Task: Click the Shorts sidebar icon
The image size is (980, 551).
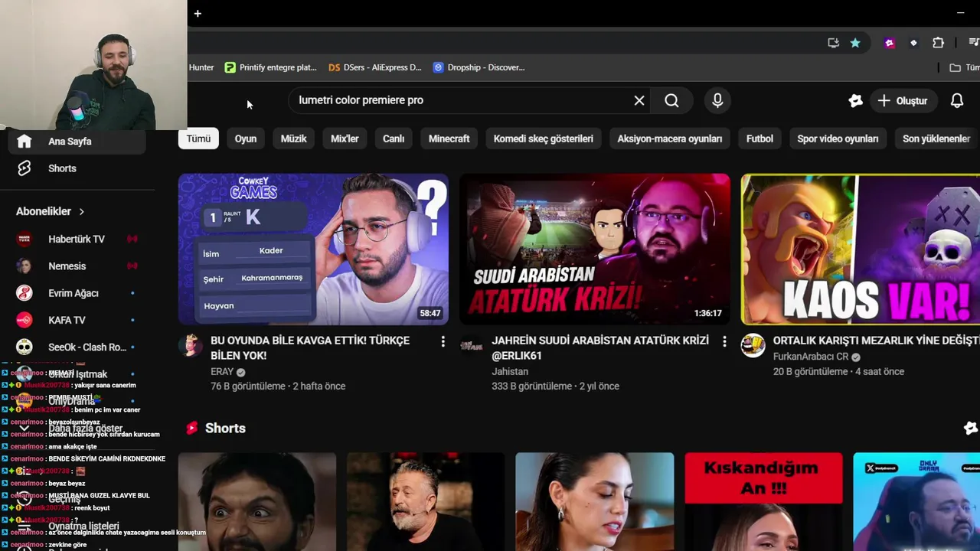Action: [x=24, y=168]
